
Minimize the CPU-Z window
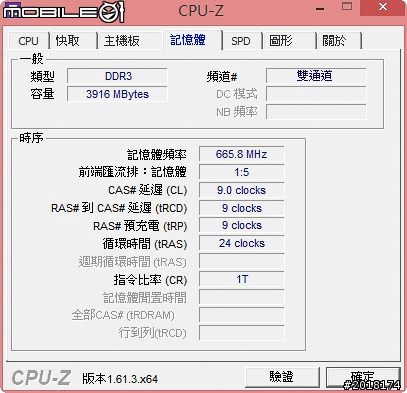[320, 9]
